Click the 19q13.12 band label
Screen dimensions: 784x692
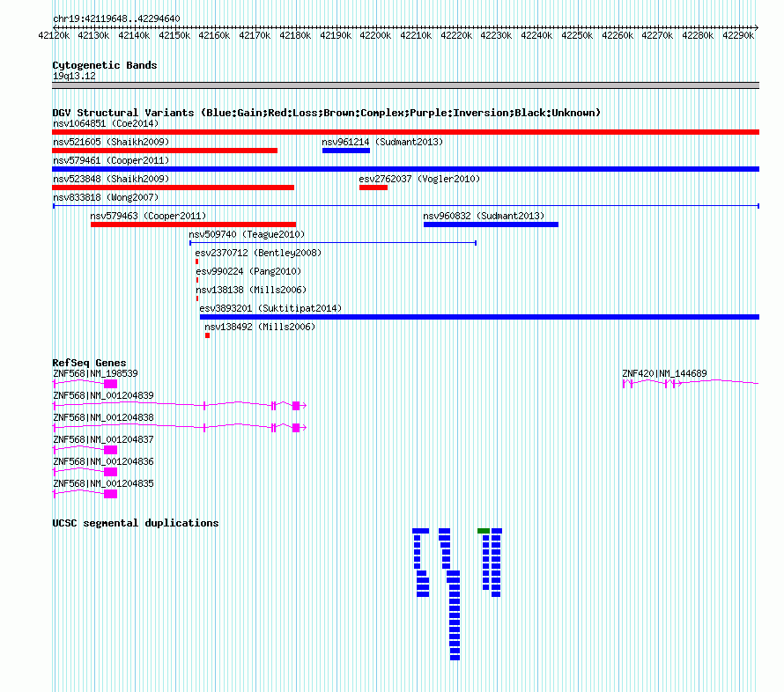click(74, 76)
